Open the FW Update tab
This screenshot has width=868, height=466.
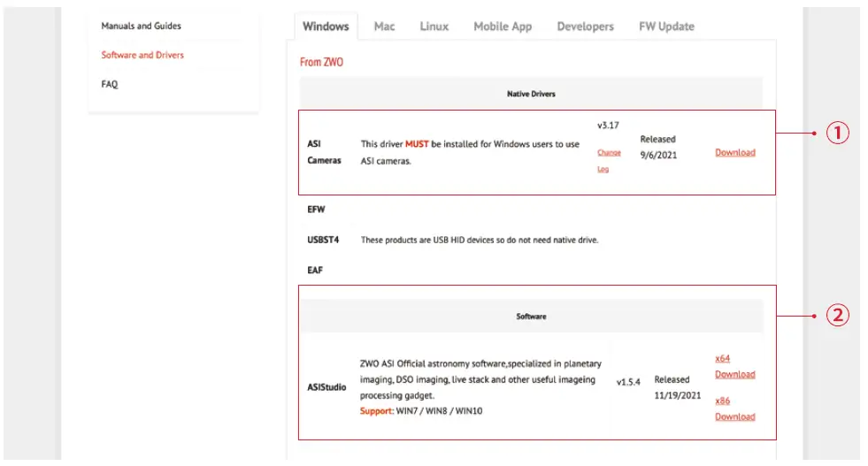(x=666, y=26)
